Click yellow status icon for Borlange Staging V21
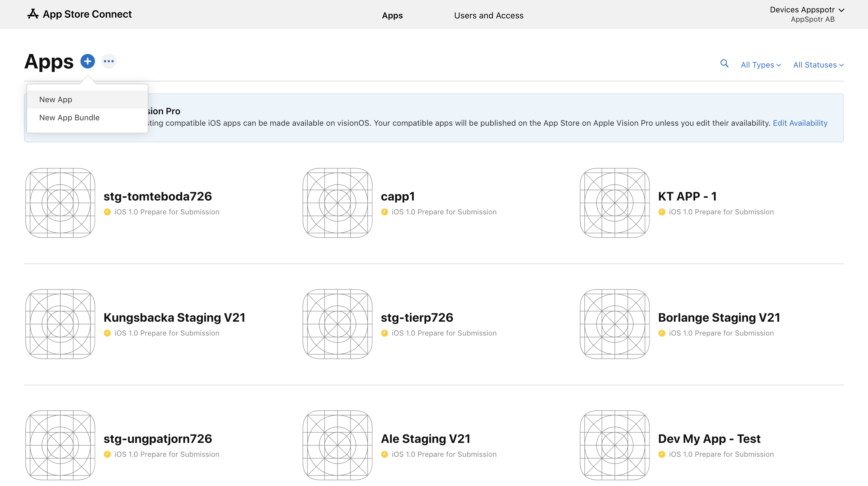 (x=662, y=333)
